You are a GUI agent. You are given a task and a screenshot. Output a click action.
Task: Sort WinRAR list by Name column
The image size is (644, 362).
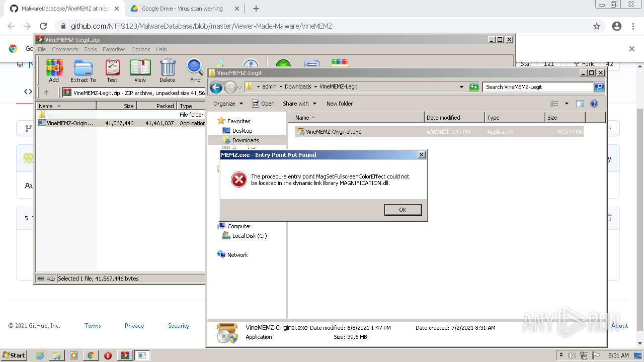coord(66,106)
